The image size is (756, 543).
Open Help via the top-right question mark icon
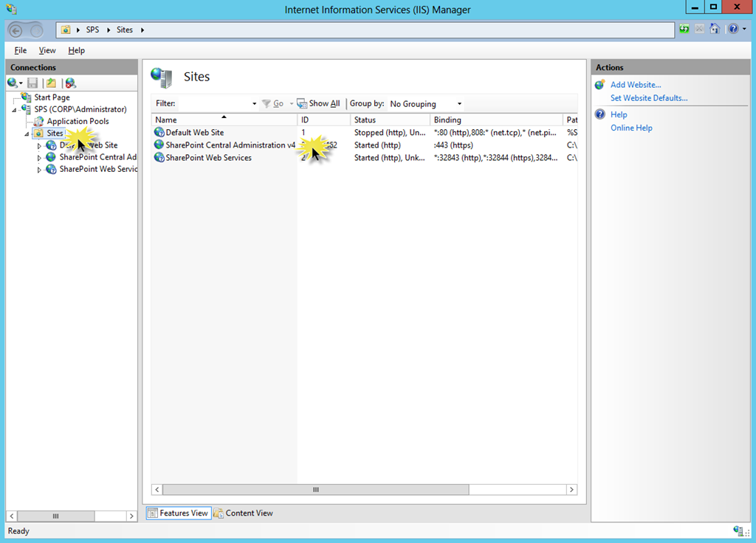click(x=733, y=29)
